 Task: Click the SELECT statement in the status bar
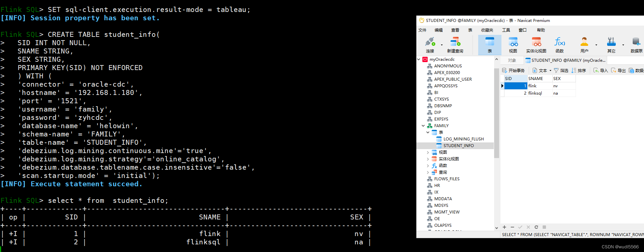pyautogui.click(x=573, y=235)
